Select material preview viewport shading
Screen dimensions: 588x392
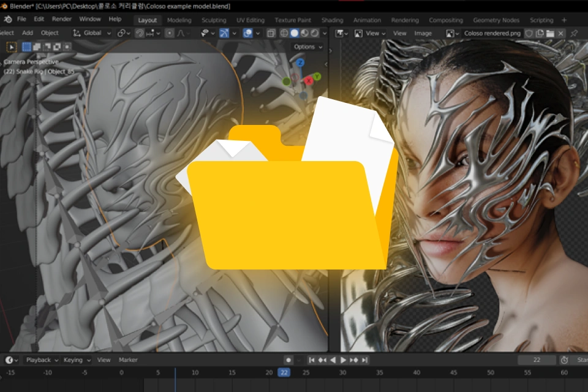304,33
